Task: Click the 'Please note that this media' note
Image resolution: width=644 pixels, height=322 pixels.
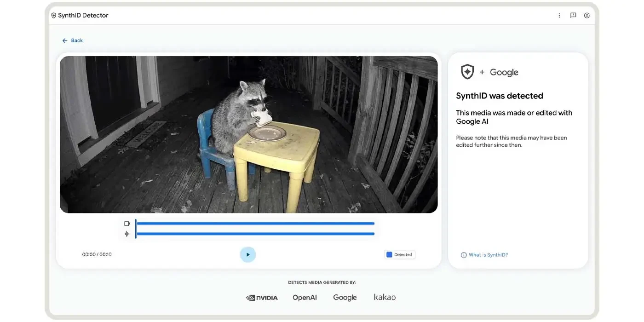Action: pos(511,141)
